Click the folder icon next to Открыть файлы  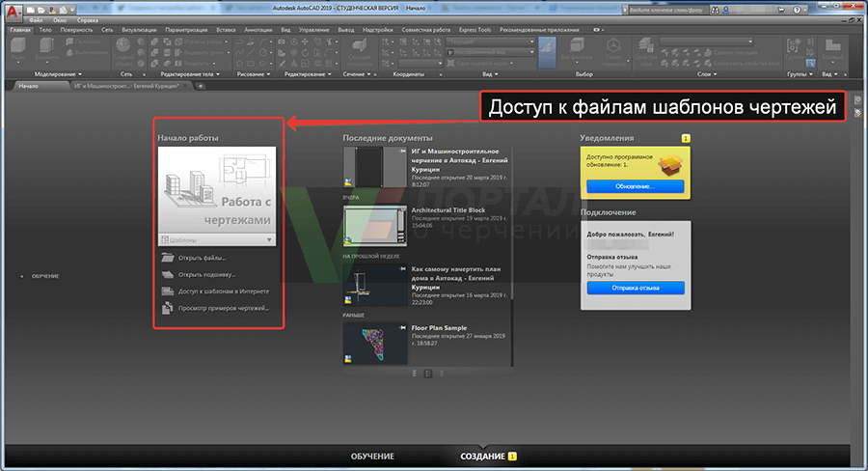(x=168, y=258)
